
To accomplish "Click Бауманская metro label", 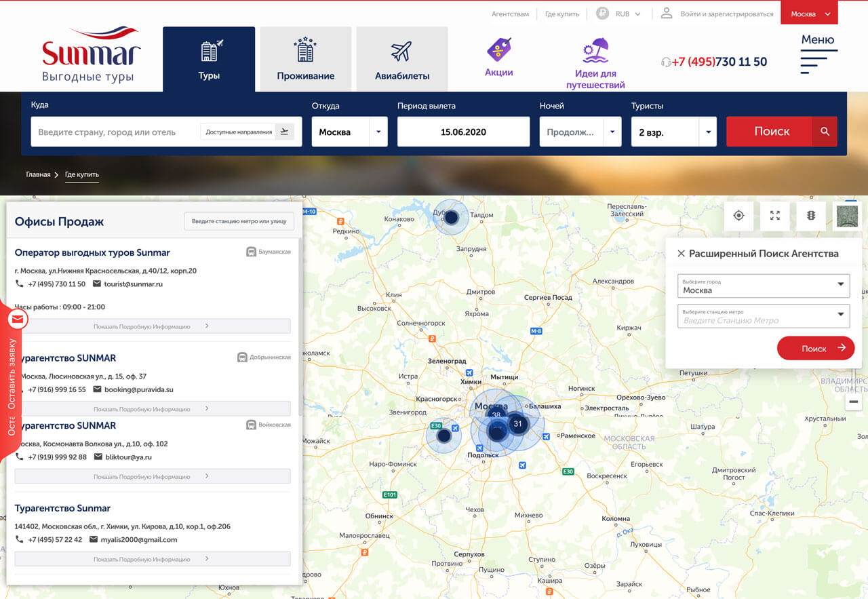I will tap(269, 252).
